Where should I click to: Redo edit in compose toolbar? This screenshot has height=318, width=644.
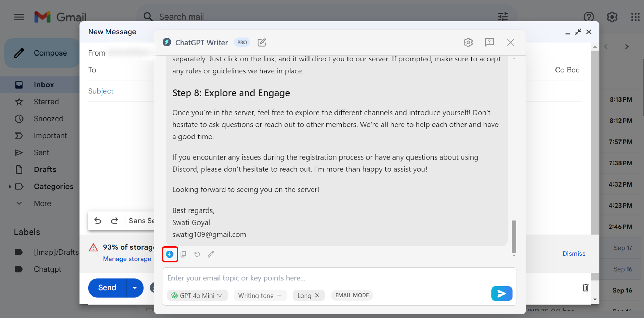[114, 220]
